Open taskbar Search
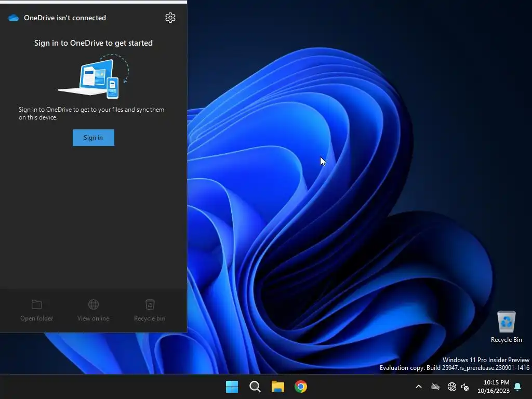The height and width of the screenshot is (399, 532). [x=255, y=387]
